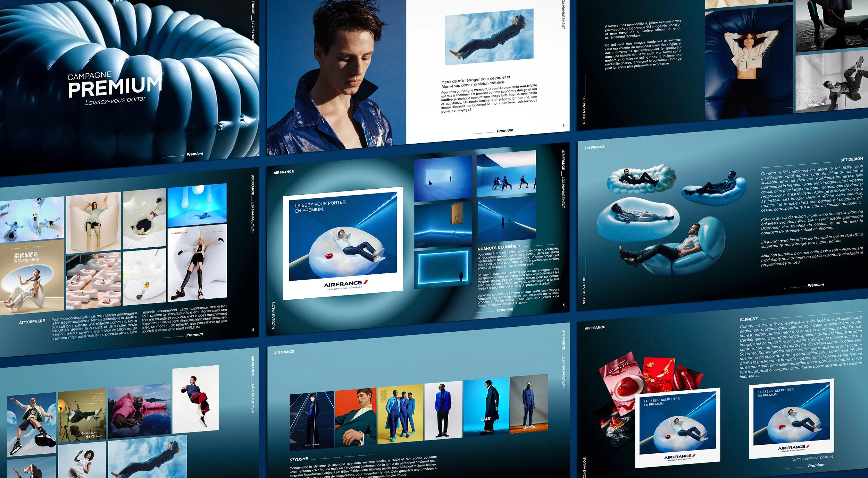
Task: Click the "(autre proposition possible)" caption
Action: coord(813,458)
